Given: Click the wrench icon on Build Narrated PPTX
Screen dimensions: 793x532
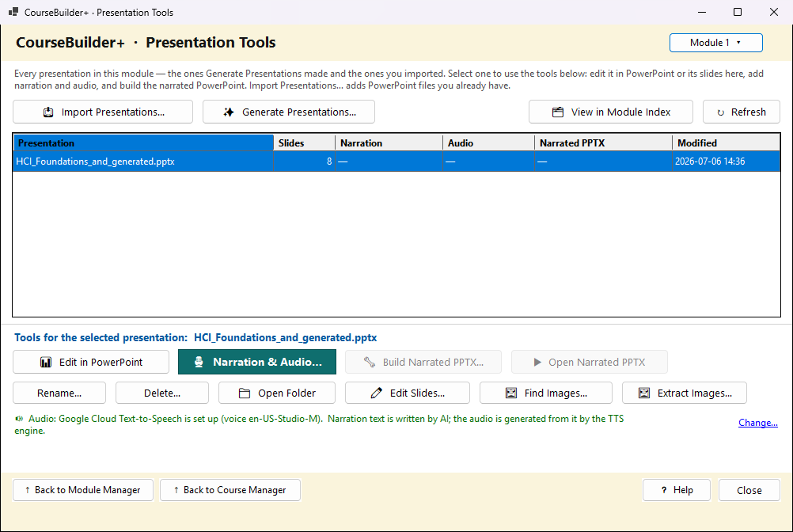Looking at the screenshot, I should click(370, 362).
